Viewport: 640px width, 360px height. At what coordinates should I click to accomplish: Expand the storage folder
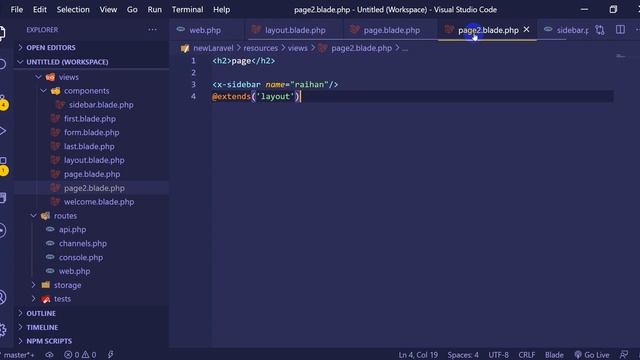[91, 285]
